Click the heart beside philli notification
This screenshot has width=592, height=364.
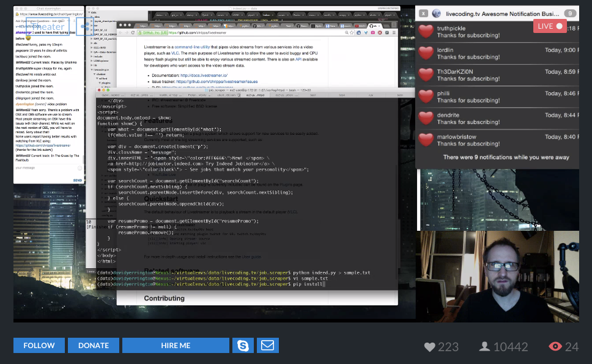click(426, 96)
